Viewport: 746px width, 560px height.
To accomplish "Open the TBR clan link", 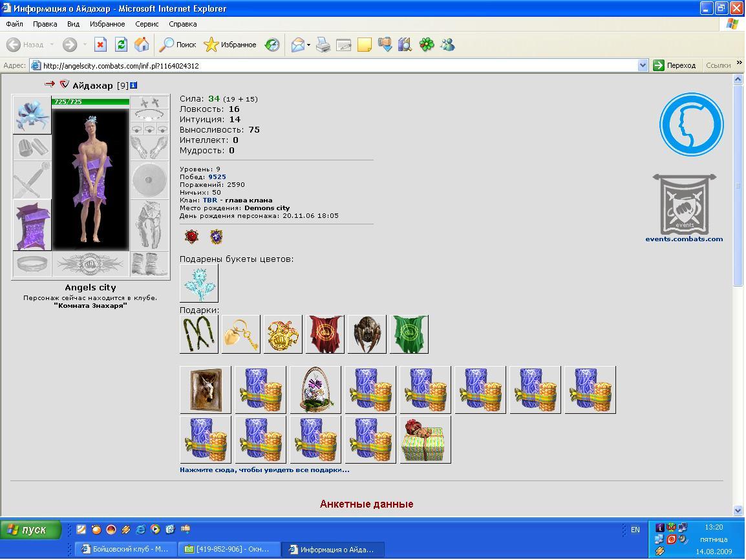I will pos(210,200).
